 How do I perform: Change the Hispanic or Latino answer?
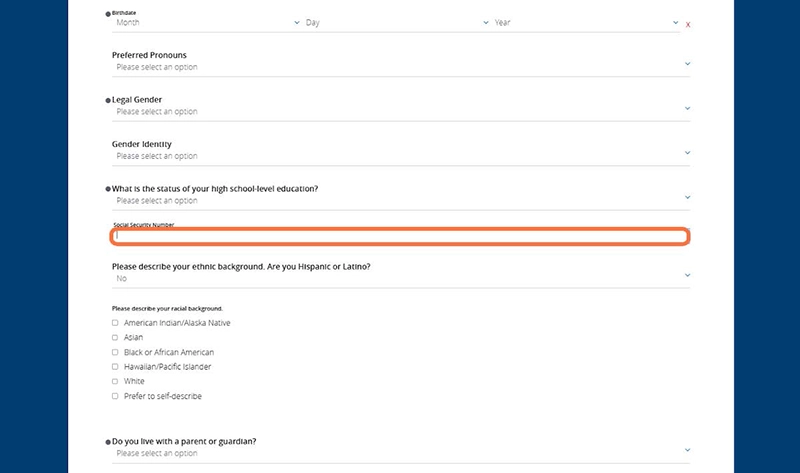pyautogui.click(x=400, y=279)
